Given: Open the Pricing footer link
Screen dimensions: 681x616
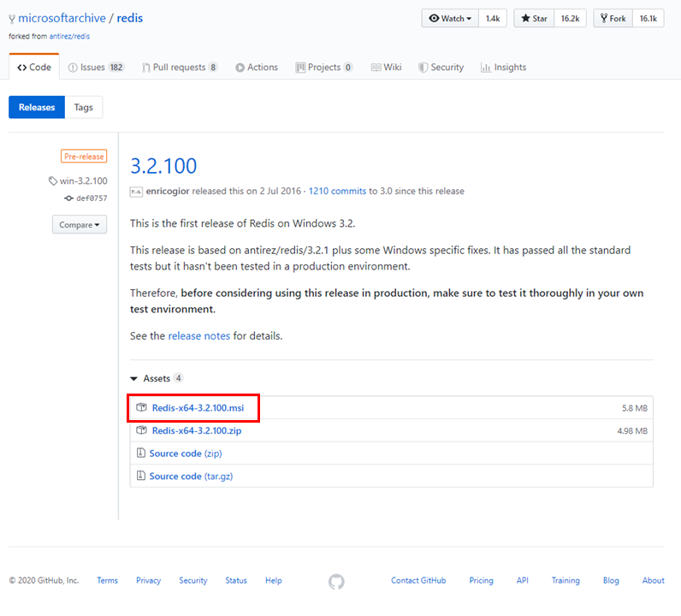Looking at the screenshot, I should (x=481, y=580).
